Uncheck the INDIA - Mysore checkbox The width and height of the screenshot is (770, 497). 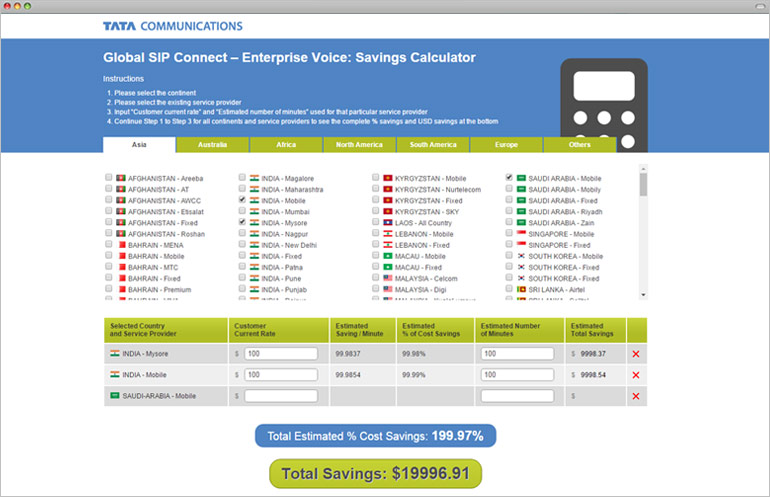tap(242, 223)
